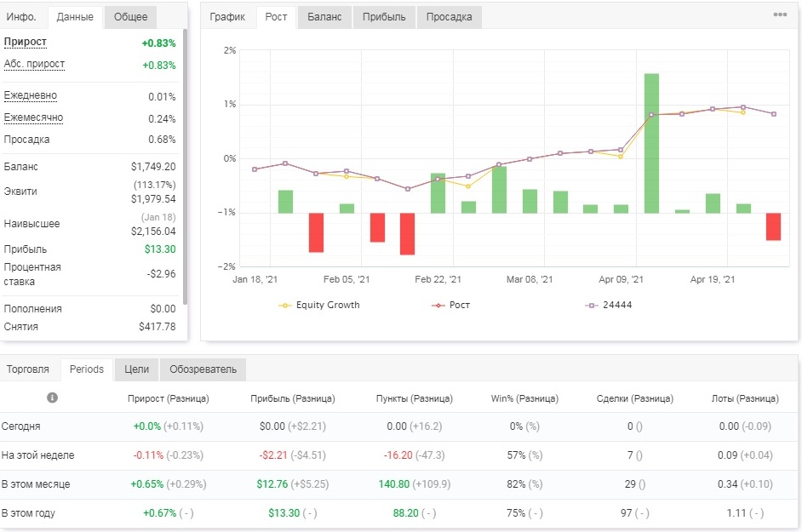Select the Рост chart tab
802x532 pixels.
click(276, 17)
